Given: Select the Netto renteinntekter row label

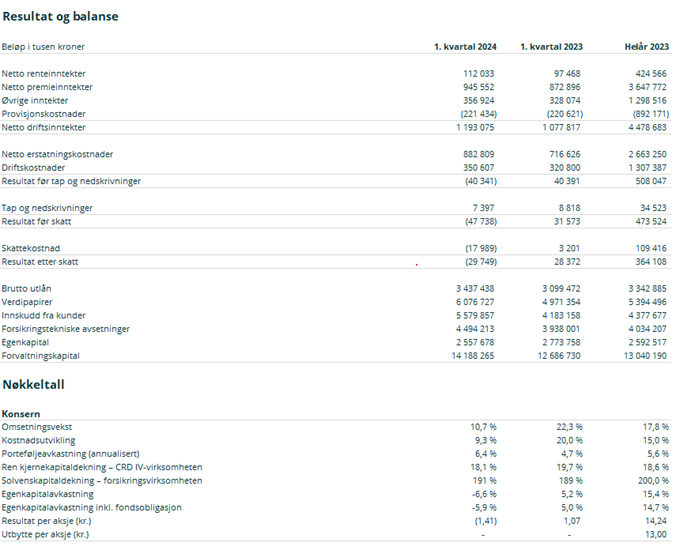Looking at the screenshot, I should (41, 74).
